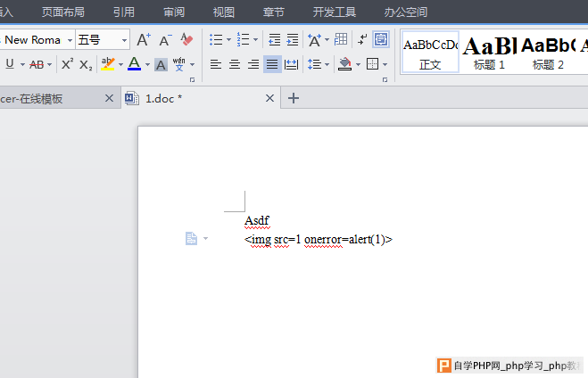Viewport: 588px width, 378px height.
Task: Open 章节 ribbon tab
Action: [x=274, y=12]
